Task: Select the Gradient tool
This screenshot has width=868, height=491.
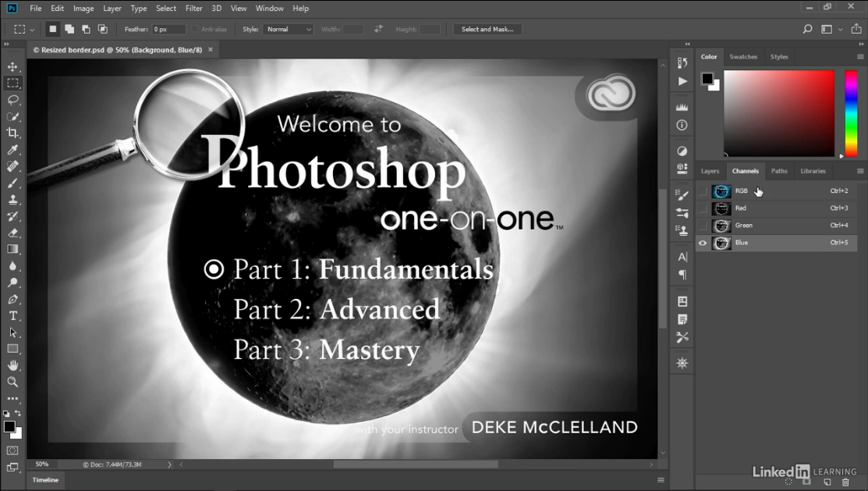Action: [12, 249]
